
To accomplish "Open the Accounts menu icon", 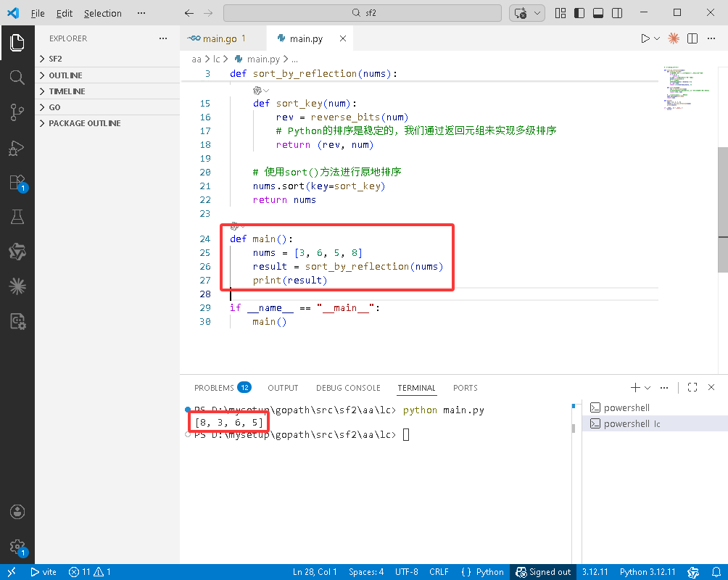I will [17, 512].
